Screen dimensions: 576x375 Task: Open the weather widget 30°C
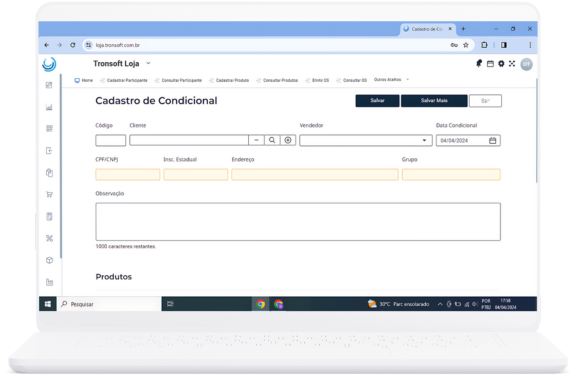[x=398, y=304]
